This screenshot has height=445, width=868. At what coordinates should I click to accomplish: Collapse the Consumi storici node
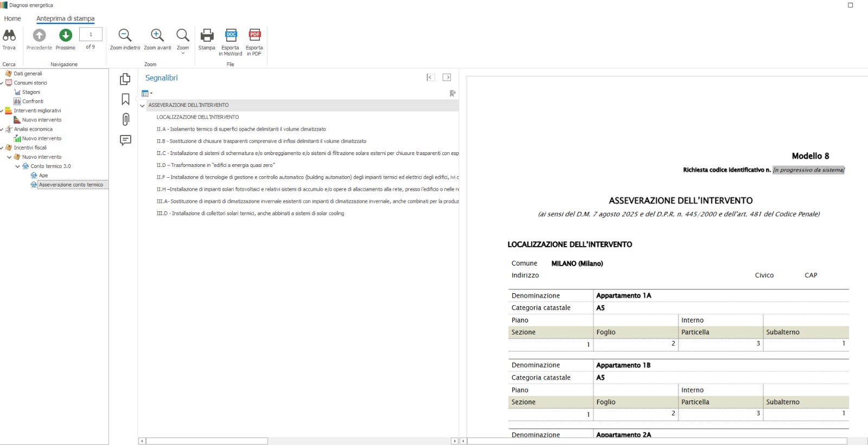tap(2, 83)
